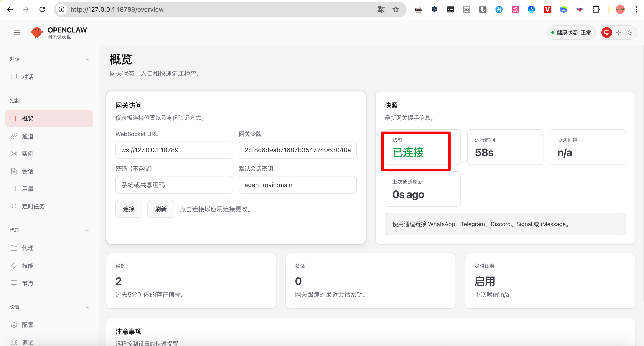This screenshot has width=644, height=346.
Task: Open the 技能 skills page
Action: 28,266
